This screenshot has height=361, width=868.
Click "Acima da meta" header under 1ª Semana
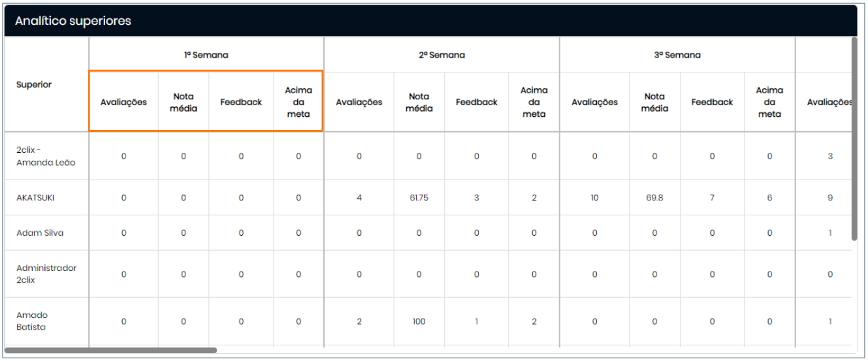(x=298, y=102)
